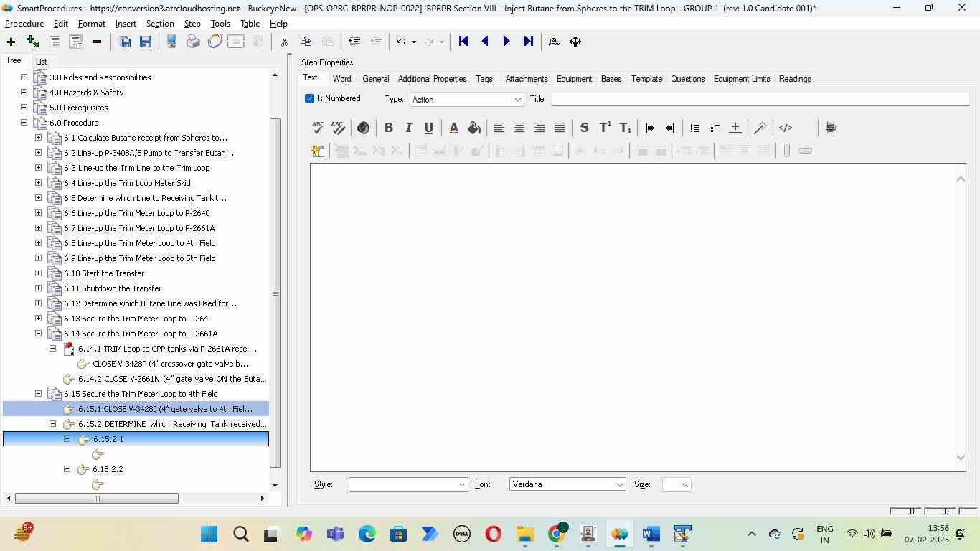
Task: Click the spell check ABC icon
Action: click(318, 128)
